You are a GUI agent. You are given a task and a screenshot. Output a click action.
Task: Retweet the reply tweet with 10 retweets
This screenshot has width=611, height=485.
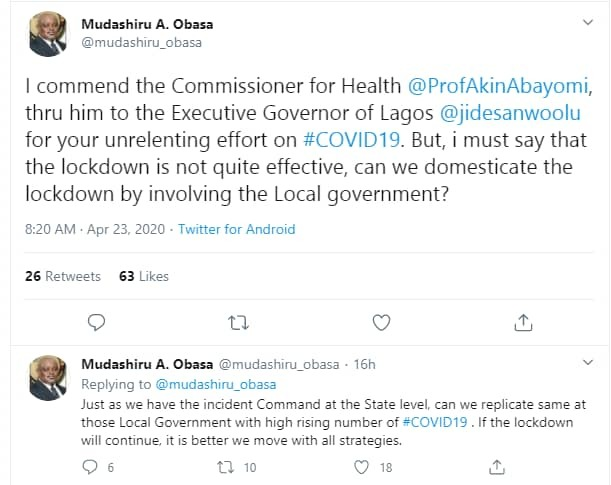tap(227, 466)
